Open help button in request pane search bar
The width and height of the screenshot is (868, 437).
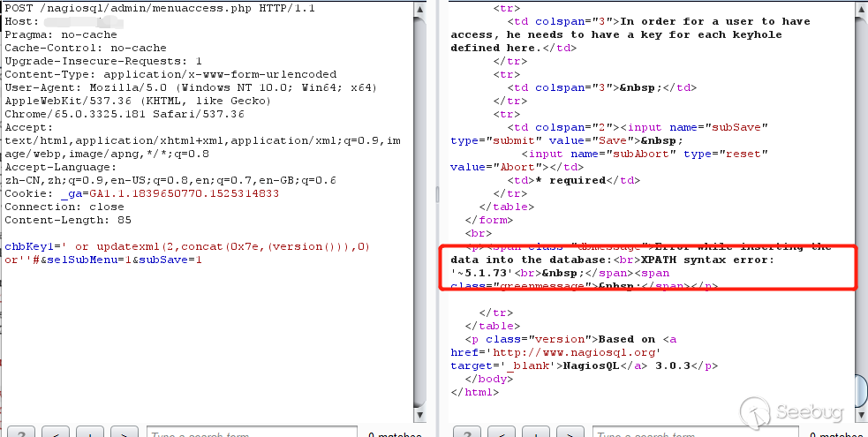tap(21, 432)
